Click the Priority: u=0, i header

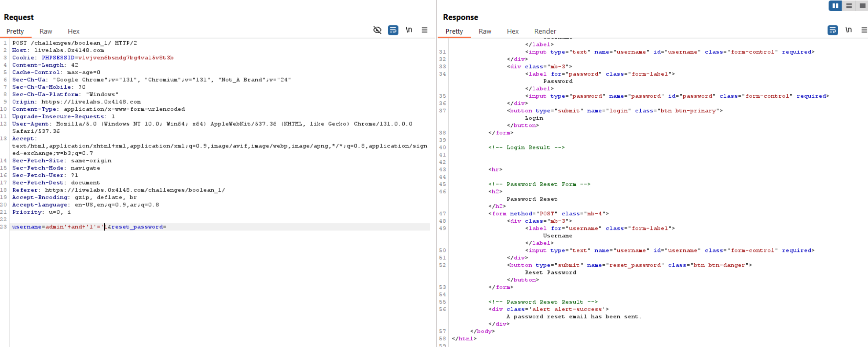tap(42, 212)
